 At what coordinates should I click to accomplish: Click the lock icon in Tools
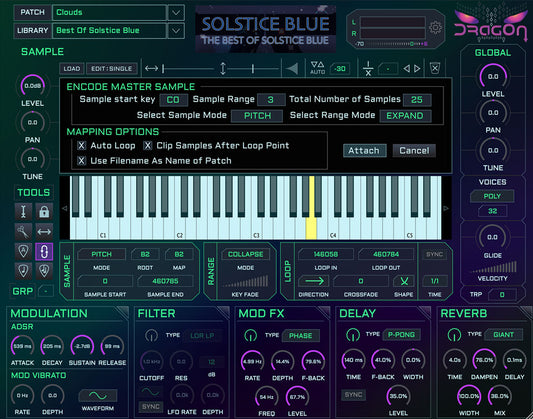pyautogui.click(x=44, y=211)
